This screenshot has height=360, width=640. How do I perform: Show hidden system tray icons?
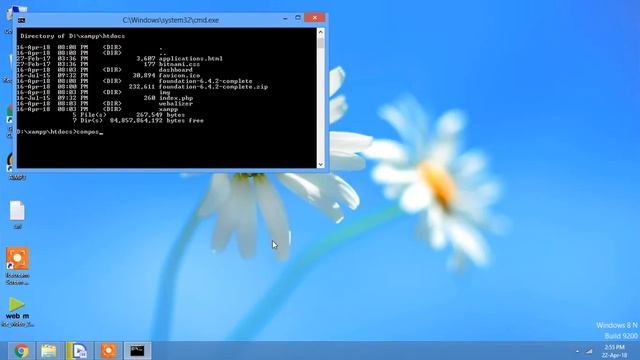(577, 351)
